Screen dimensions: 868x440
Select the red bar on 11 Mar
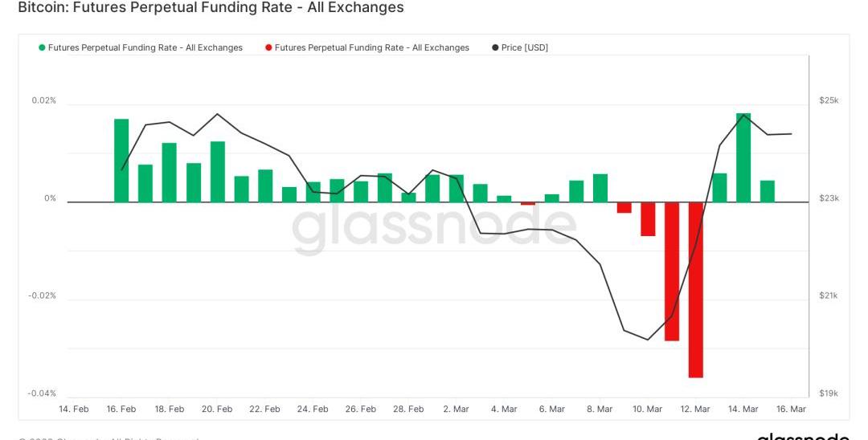point(672,271)
